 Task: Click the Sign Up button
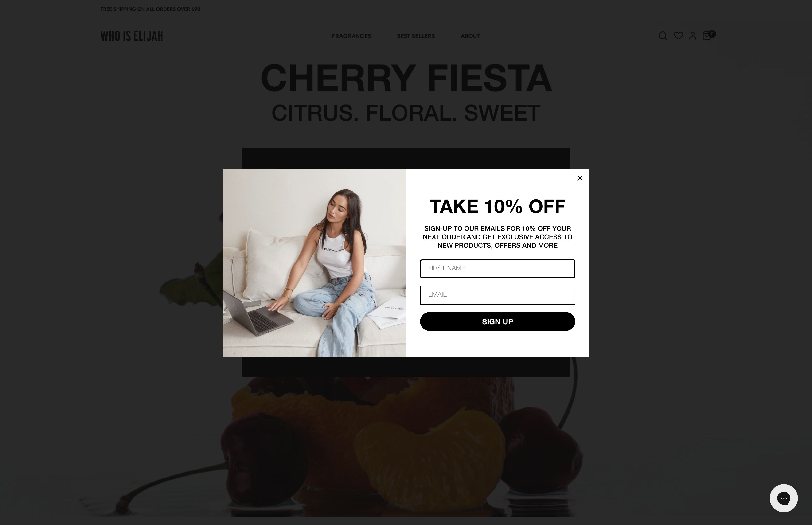point(497,321)
